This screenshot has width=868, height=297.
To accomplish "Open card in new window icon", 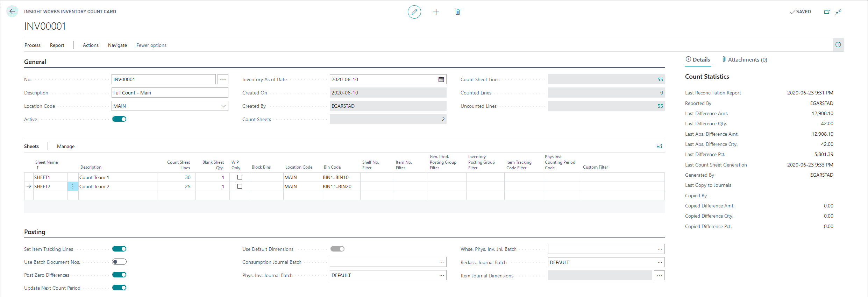I will pyautogui.click(x=827, y=12).
